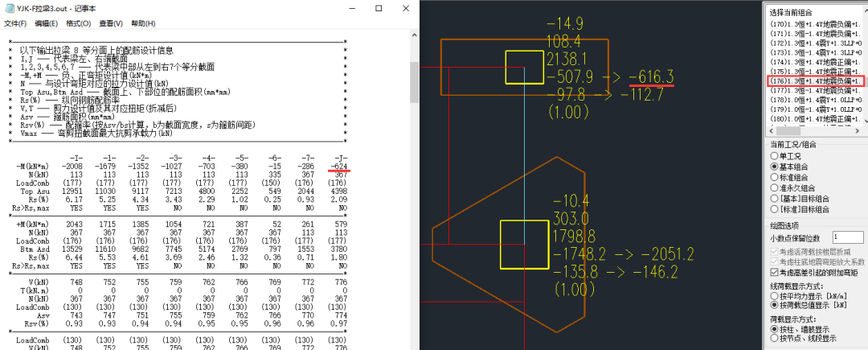Viewport: 868px width, 350px height.
Task: Click the upper yellow column square
Action: coord(524,68)
